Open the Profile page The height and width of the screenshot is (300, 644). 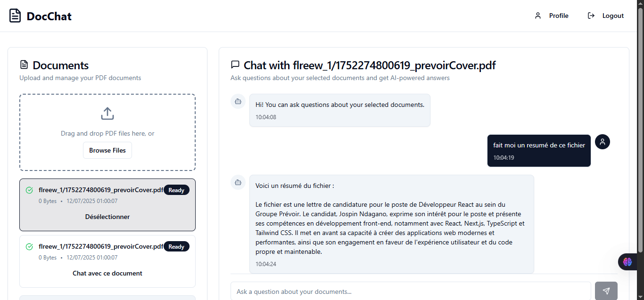click(x=558, y=16)
